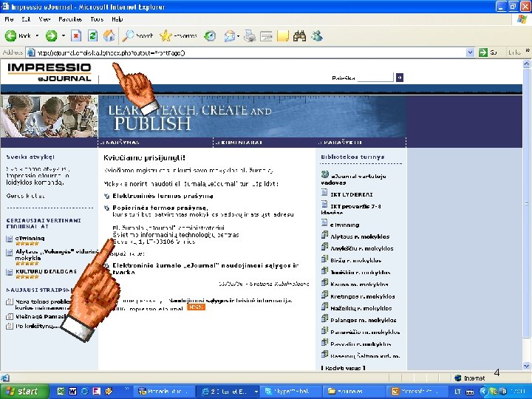Click the Mail envelope toolbar icon
Screen dimensions: 532x399
tap(230, 35)
